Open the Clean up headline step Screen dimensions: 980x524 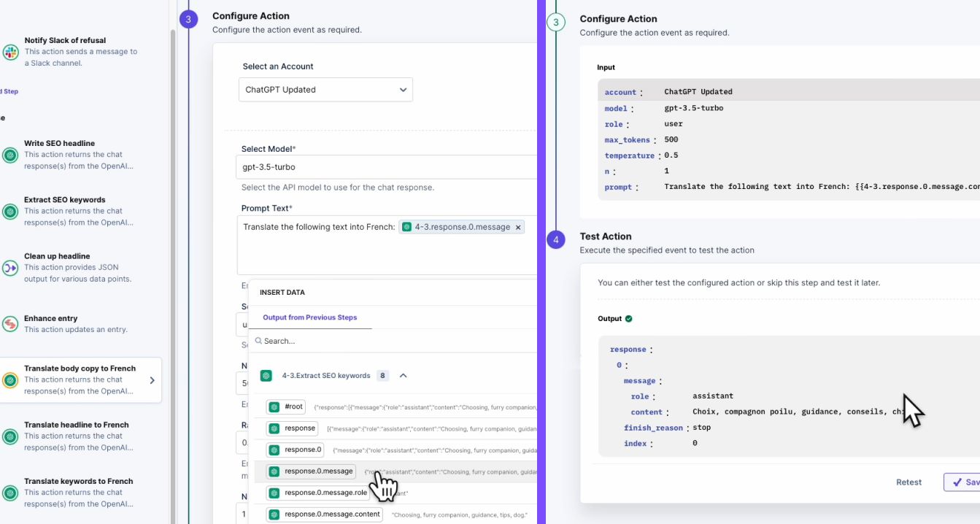point(80,267)
